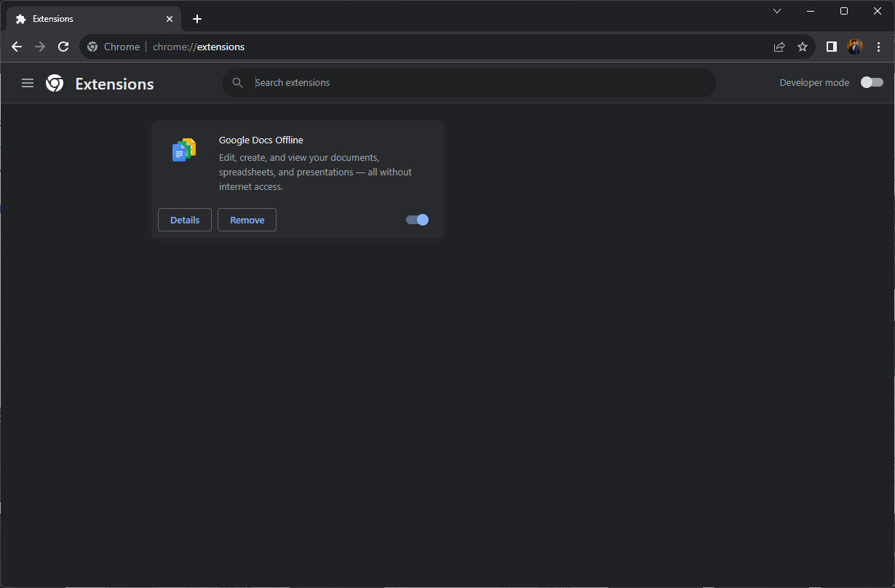Reload the extensions page

[63, 47]
